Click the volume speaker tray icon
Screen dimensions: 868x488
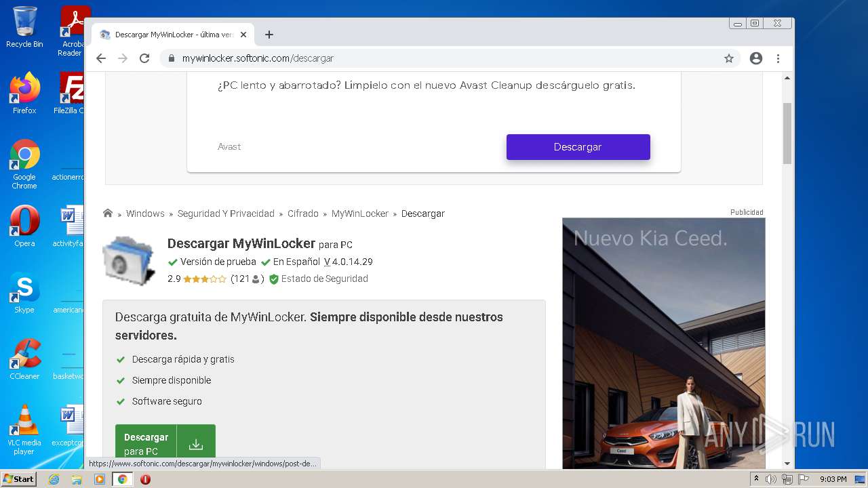pos(771,479)
